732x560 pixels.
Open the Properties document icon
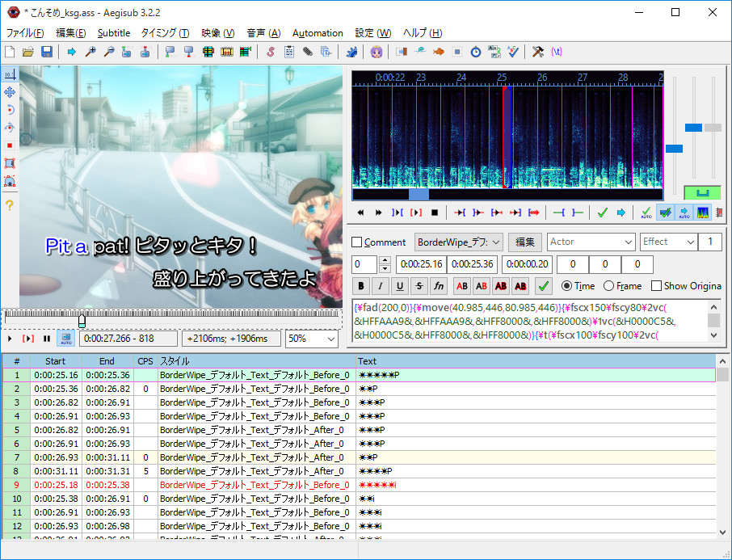[289, 52]
